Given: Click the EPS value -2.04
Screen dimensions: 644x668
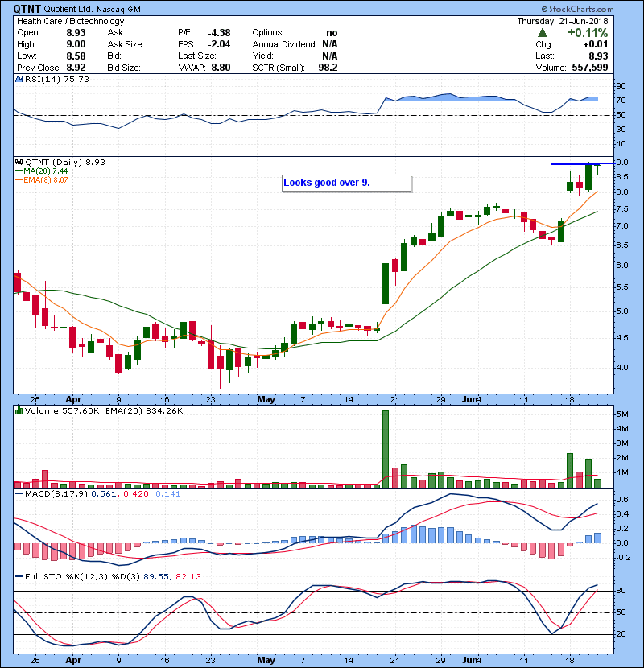Looking at the screenshot, I should 220,44.
